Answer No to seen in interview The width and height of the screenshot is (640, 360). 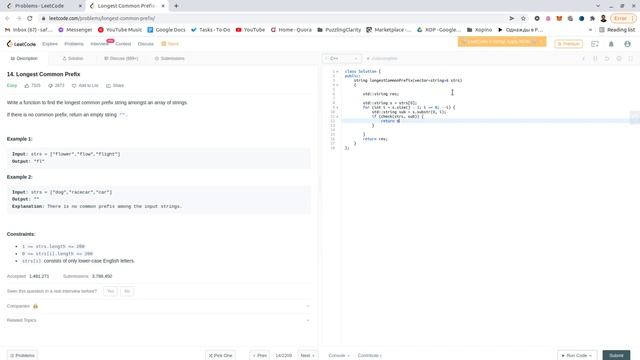tap(127, 291)
